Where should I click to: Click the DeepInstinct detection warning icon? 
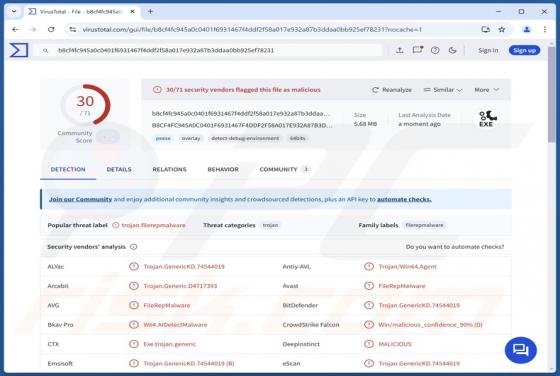point(369,344)
